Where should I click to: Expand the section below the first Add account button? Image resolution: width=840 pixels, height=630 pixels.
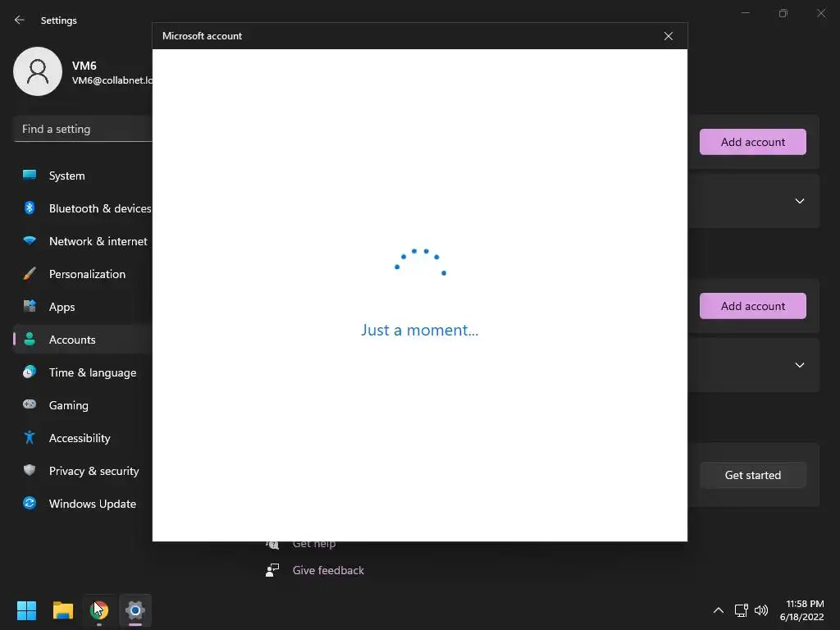(x=799, y=201)
